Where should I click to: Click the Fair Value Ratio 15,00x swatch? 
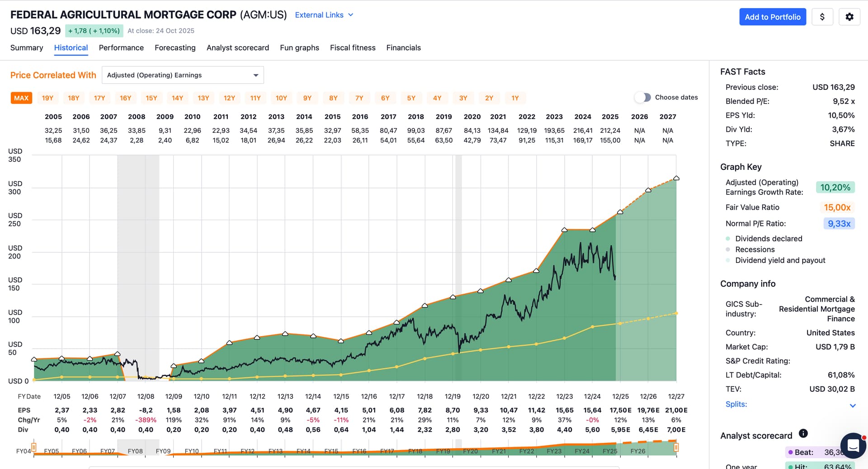pyautogui.click(x=837, y=207)
